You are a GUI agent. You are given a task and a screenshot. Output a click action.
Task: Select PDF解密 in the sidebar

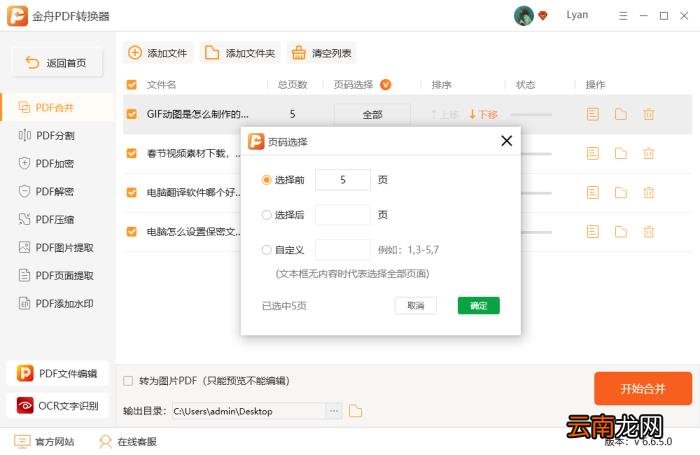pyautogui.click(x=58, y=192)
